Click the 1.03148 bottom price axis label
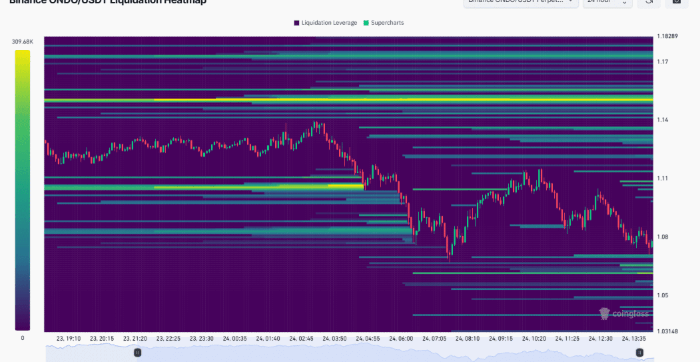Viewport: 700px width, 362px height. pos(667,331)
